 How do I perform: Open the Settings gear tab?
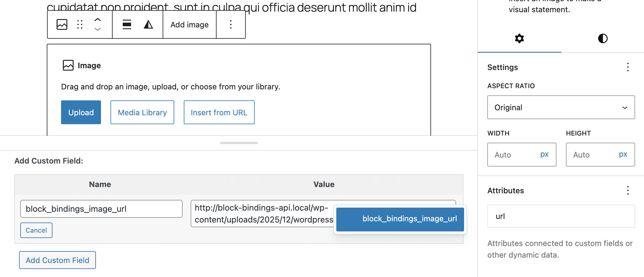pos(519,38)
